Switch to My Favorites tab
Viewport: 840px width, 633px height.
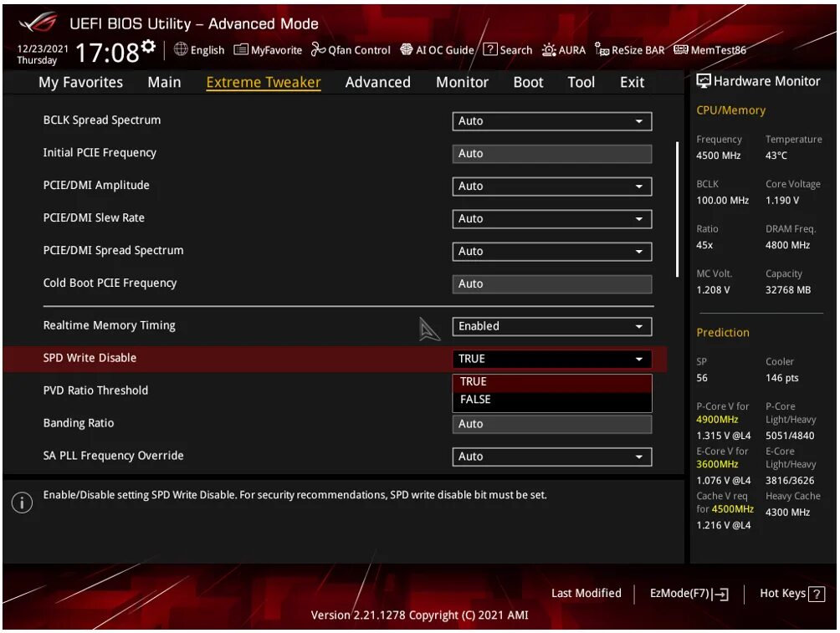[x=81, y=83]
